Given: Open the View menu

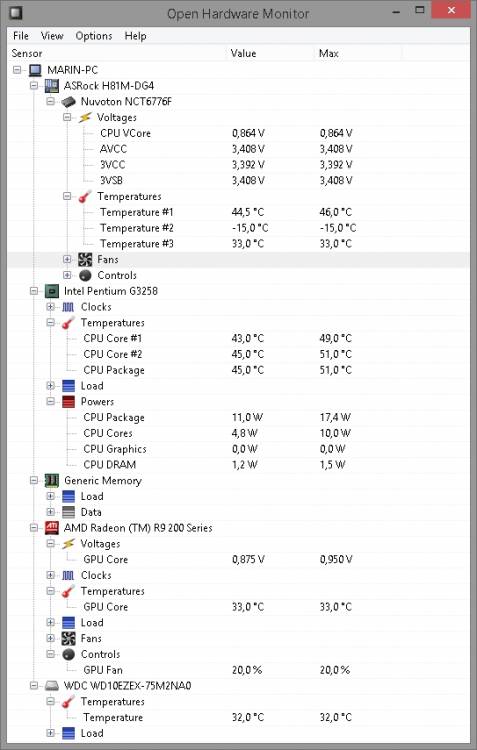Looking at the screenshot, I should point(52,36).
